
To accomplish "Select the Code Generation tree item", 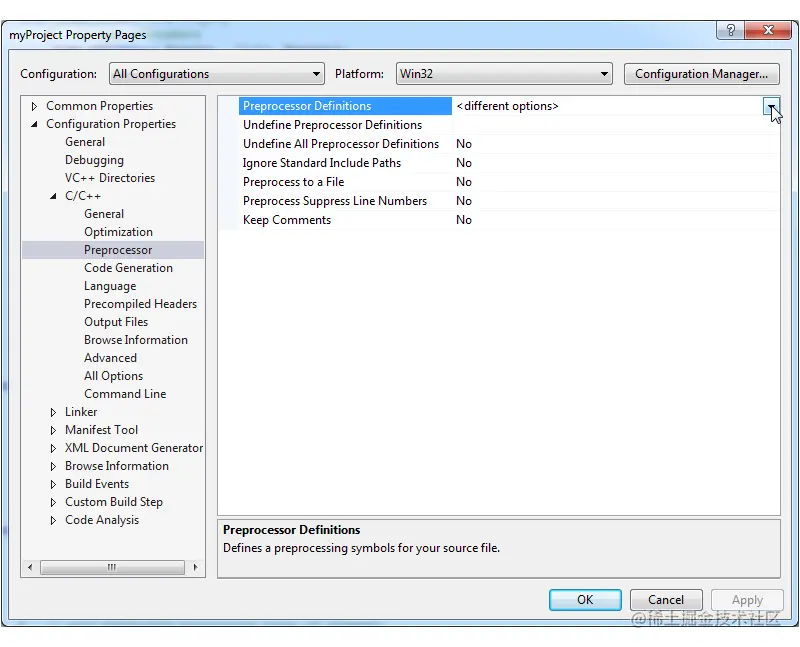I will coord(128,268).
